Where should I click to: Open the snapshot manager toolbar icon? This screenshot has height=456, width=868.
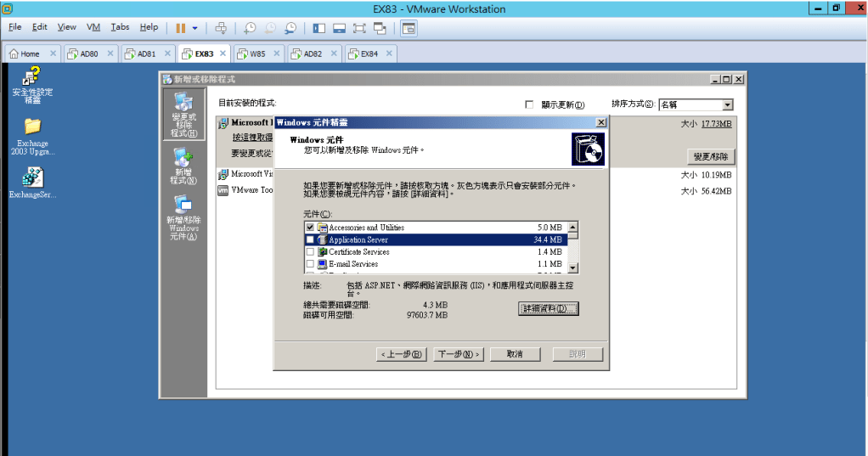(x=291, y=28)
